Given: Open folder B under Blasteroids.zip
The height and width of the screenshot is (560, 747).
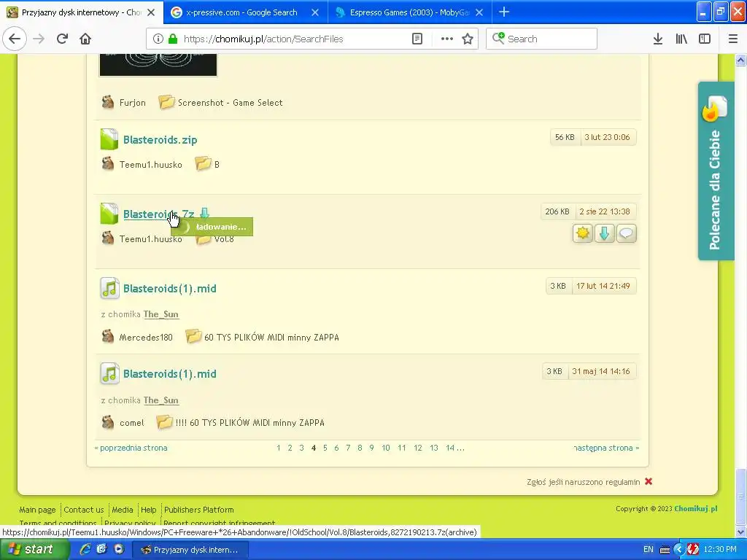Looking at the screenshot, I should [x=217, y=165].
